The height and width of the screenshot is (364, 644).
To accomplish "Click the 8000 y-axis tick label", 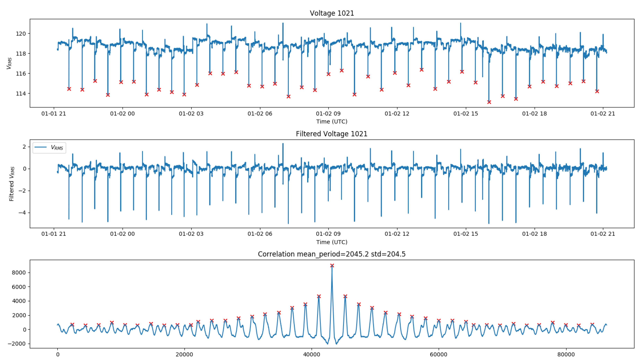I will pos(19,272).
